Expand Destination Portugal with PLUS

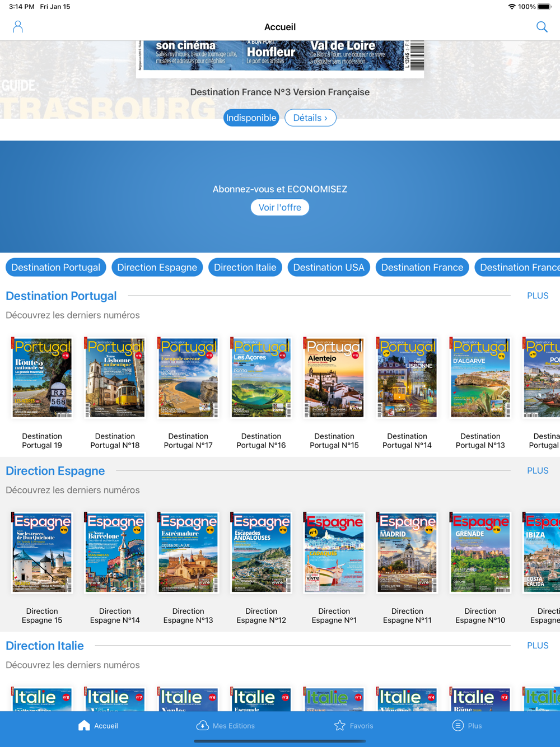tap(537, 296)
